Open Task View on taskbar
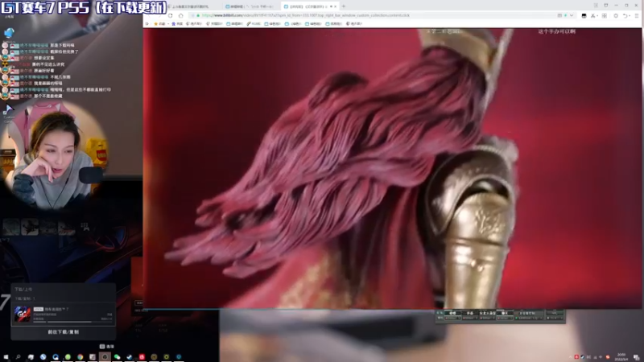 (x=31, y=357)
